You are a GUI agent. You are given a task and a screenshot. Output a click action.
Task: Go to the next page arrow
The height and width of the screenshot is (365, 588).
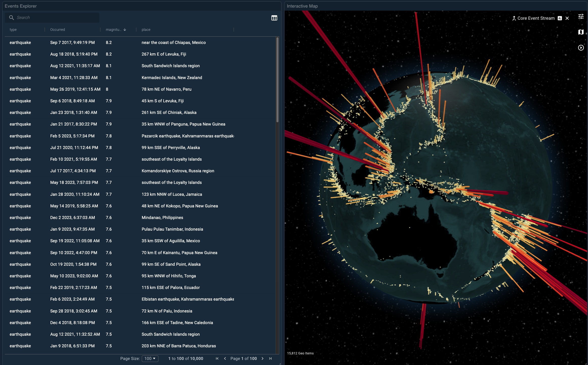click(263, 358)
